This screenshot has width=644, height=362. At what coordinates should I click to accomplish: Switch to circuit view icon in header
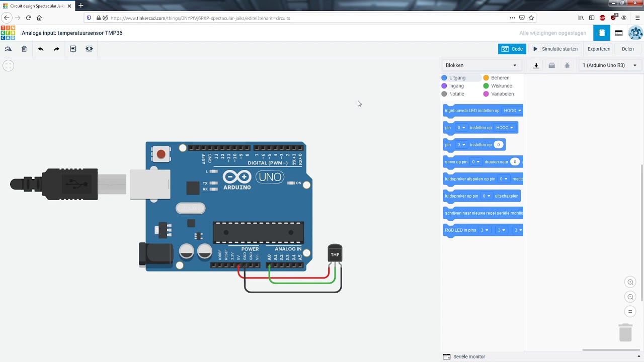tap(601, 33)
